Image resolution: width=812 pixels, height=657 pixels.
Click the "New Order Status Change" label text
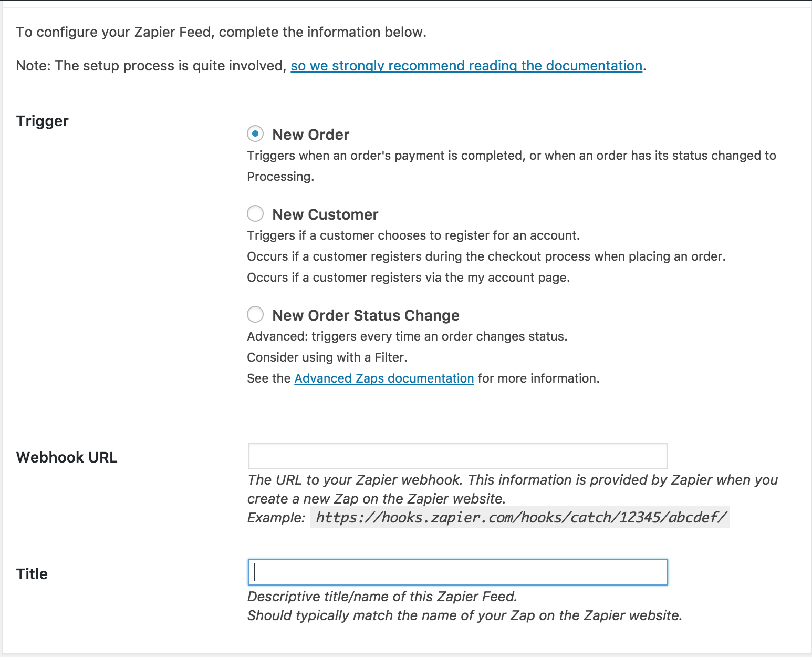tap(366, 315)
